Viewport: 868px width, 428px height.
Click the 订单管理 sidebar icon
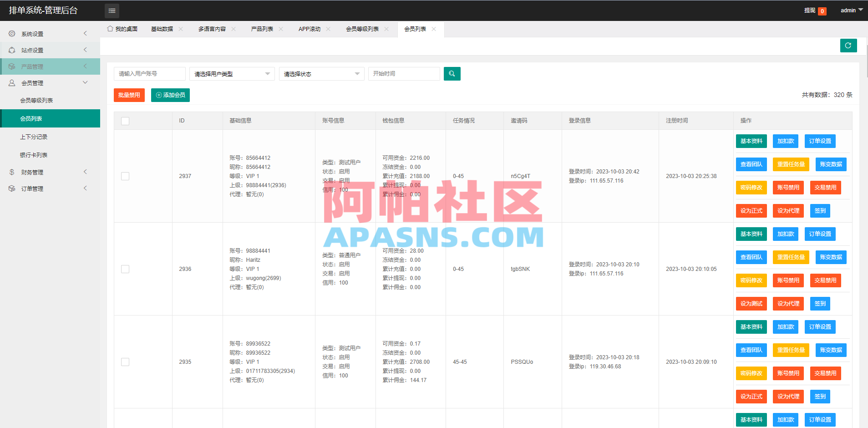point(11,188)
